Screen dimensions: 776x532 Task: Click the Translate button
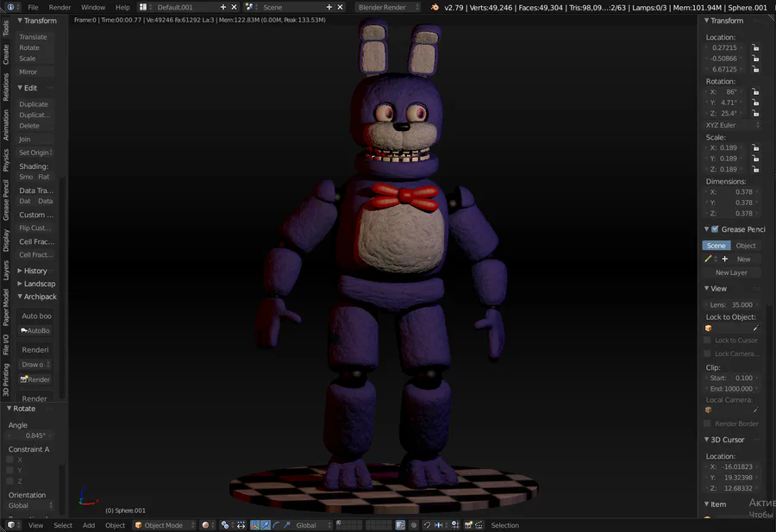34,37
